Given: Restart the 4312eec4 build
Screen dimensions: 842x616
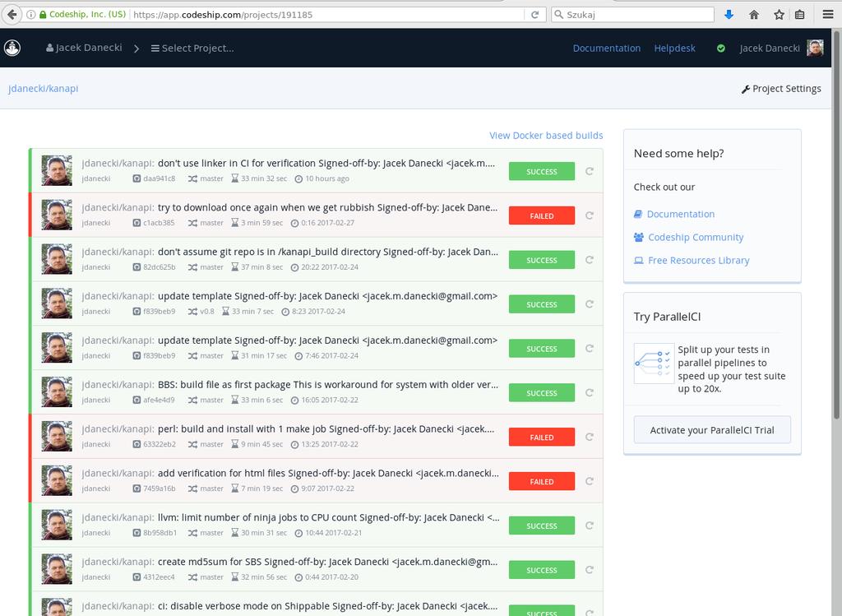Looking at the screenshot, I should tap(589, 570).
